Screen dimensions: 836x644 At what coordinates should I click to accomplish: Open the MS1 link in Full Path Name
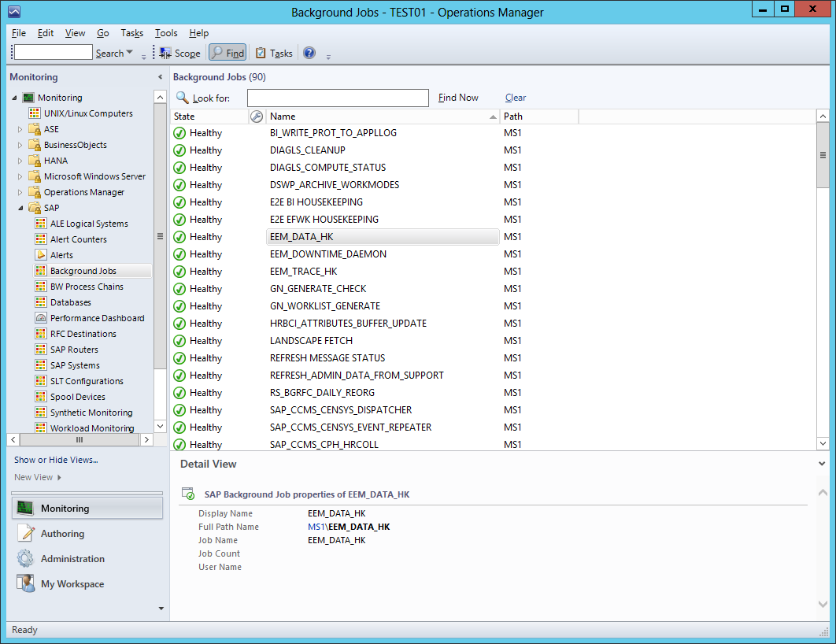(316, 527)
